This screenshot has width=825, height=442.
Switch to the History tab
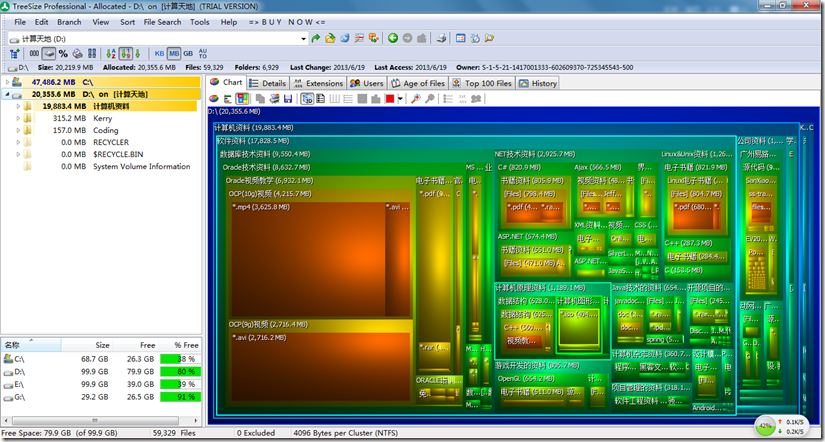[537, 83]
